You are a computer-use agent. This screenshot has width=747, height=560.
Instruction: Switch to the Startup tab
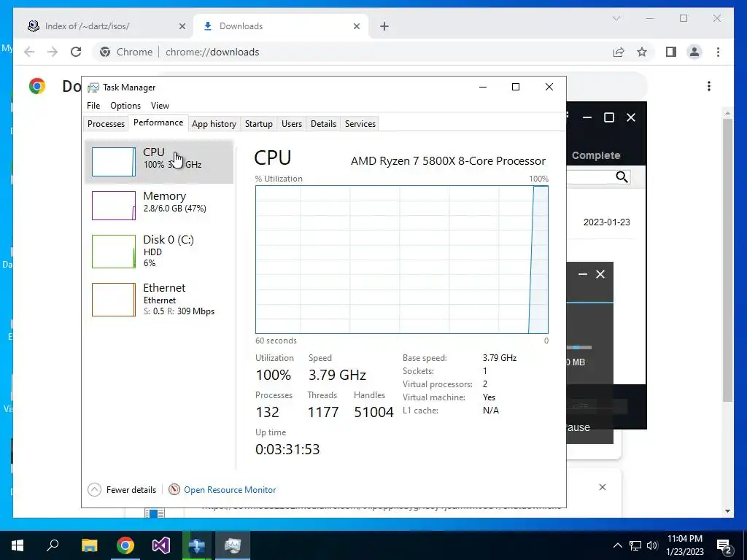point(259,124)
